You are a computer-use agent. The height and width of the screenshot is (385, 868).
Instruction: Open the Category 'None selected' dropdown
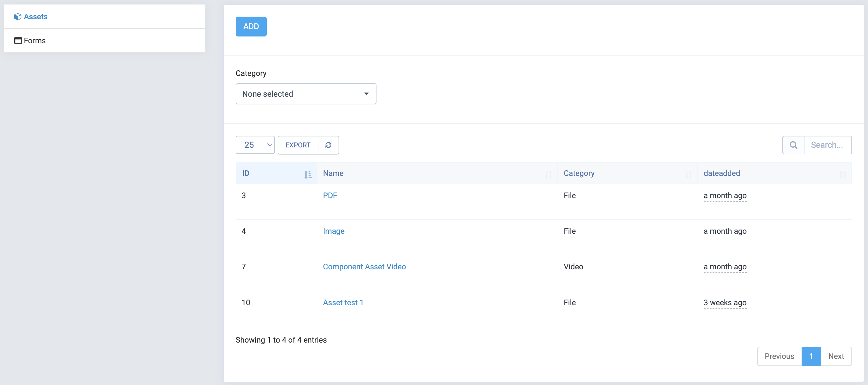[306, 94]
